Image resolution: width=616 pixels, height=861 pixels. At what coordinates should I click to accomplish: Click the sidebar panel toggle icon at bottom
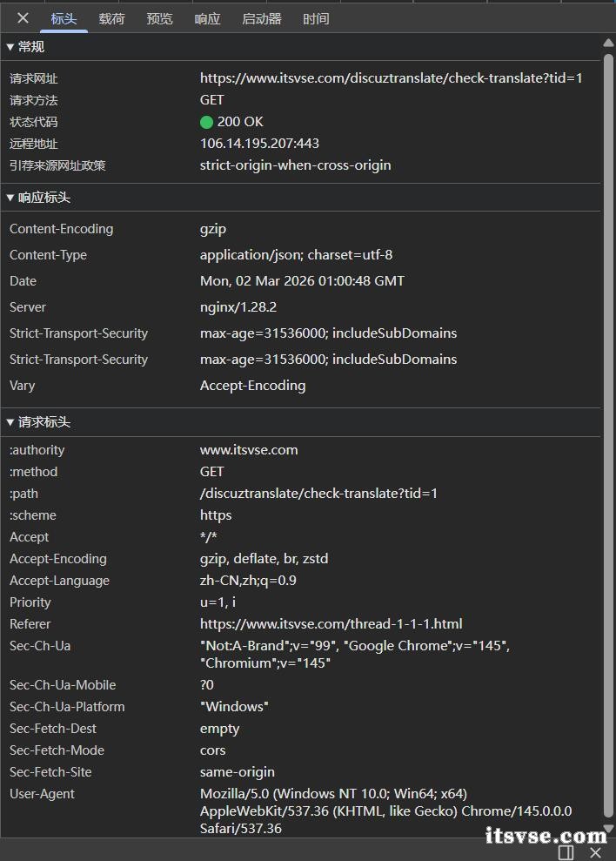(x=566, y=851)
